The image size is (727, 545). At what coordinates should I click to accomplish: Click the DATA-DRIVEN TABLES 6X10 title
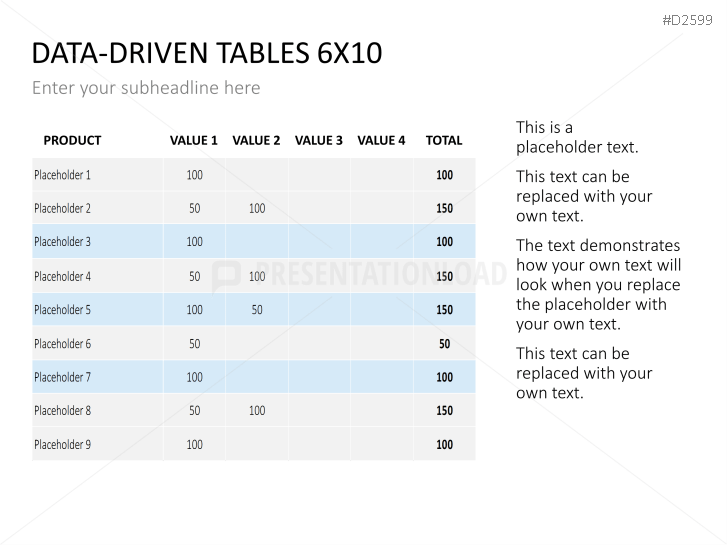(x=207, y=53)
